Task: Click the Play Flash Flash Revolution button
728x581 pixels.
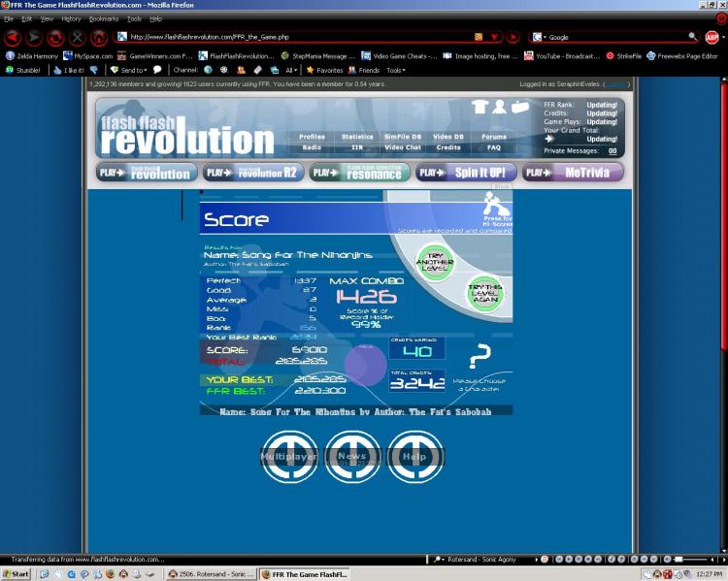Action: click(147, 173)
